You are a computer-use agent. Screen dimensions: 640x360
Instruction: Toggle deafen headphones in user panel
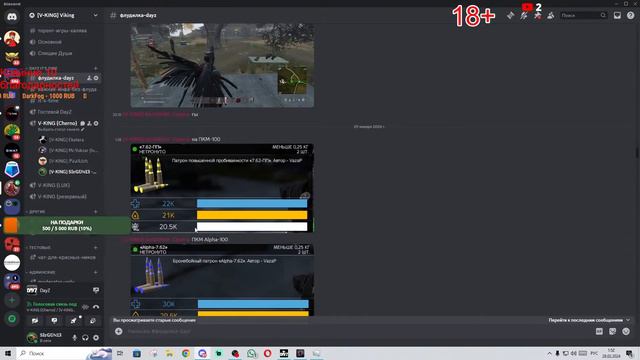click(85, 338)
